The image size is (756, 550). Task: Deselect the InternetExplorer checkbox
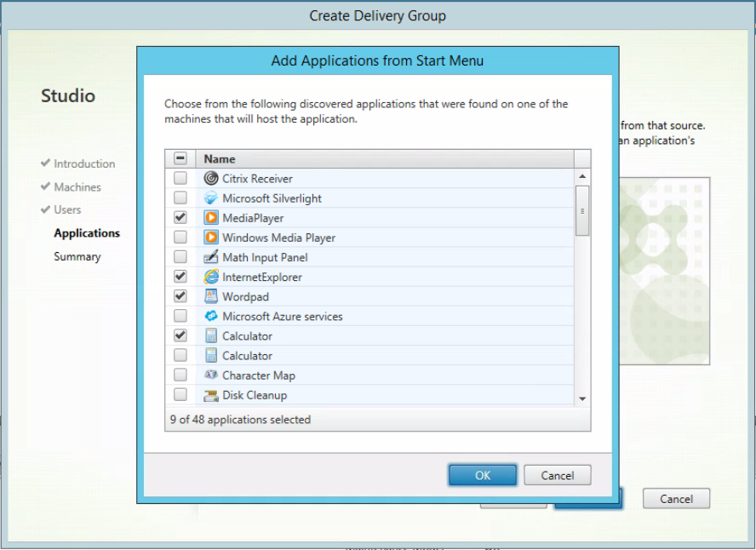(180, 278)
